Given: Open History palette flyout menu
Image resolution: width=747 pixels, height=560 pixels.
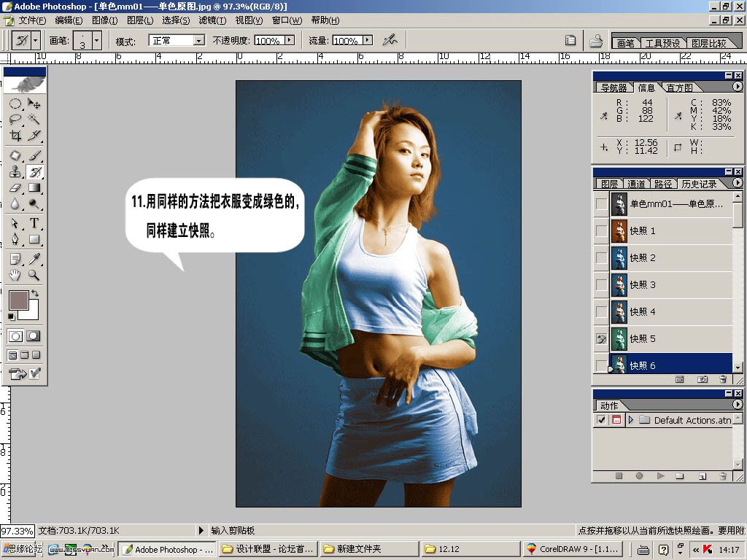Looking at the screenshot, I should pos(737,182).
